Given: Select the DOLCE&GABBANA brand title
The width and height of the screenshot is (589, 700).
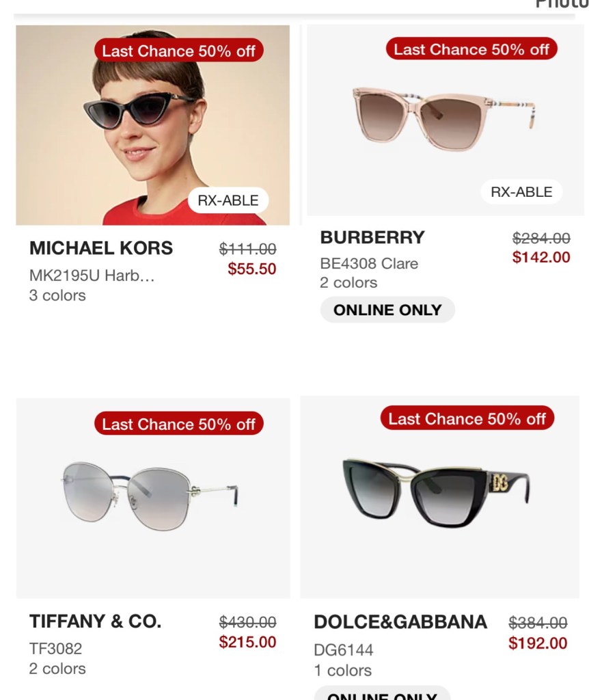Looking at the screenshot, I should 400,622.
